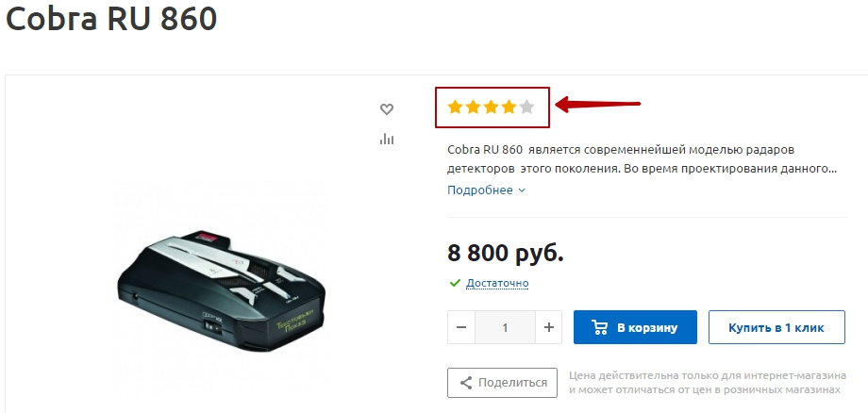868x413 pixels.
Task: Add product to favorites with heart icon
Action: (387, 109)
